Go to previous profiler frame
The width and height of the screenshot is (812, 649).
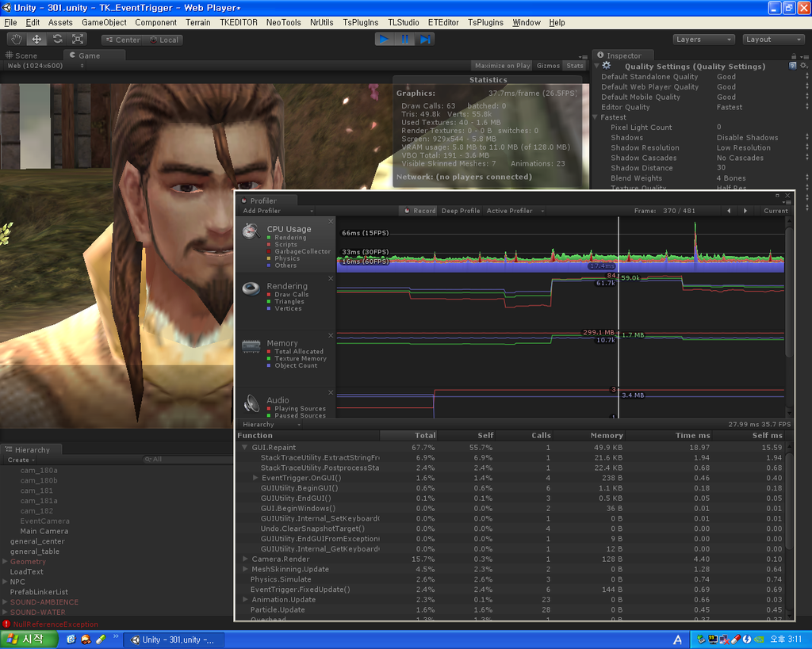pyautogui.click(x=730, y=211)
